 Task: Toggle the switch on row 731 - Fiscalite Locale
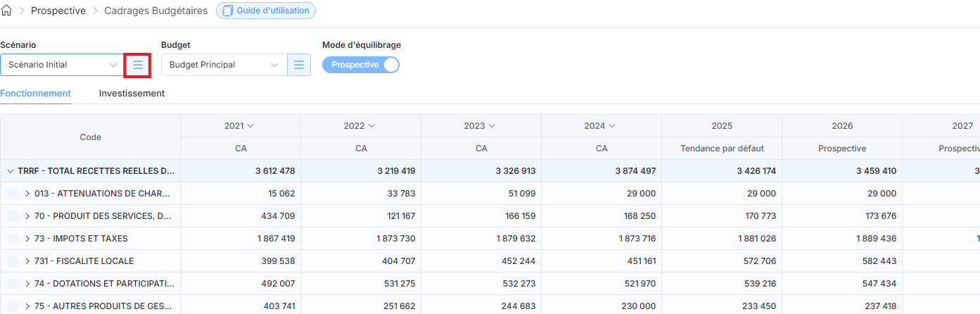coord(13,261)
